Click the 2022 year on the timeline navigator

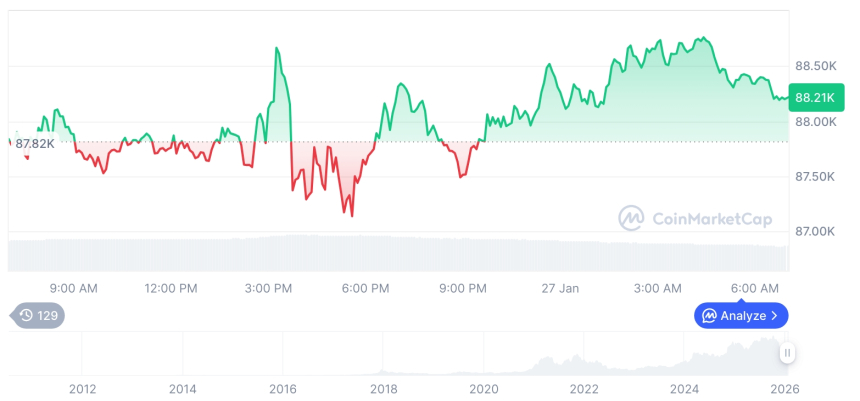(x=584, y=389)
